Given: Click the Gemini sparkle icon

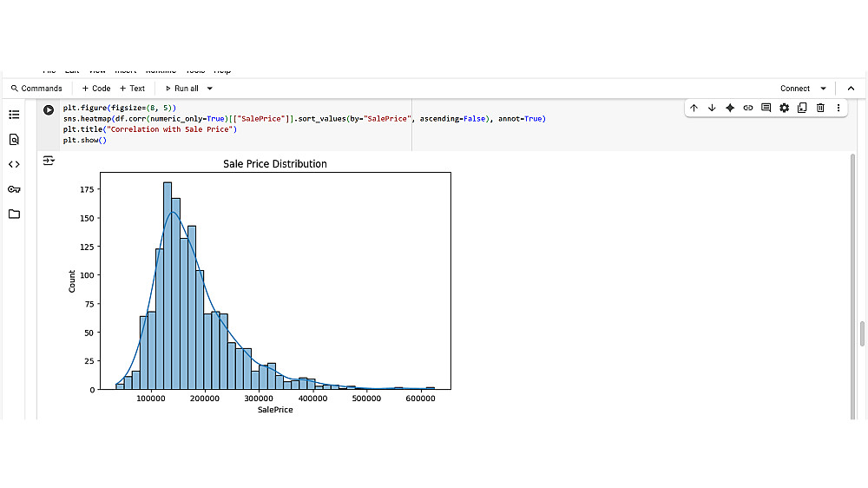Looking at the screenshot, I should [x=730, y=108].
